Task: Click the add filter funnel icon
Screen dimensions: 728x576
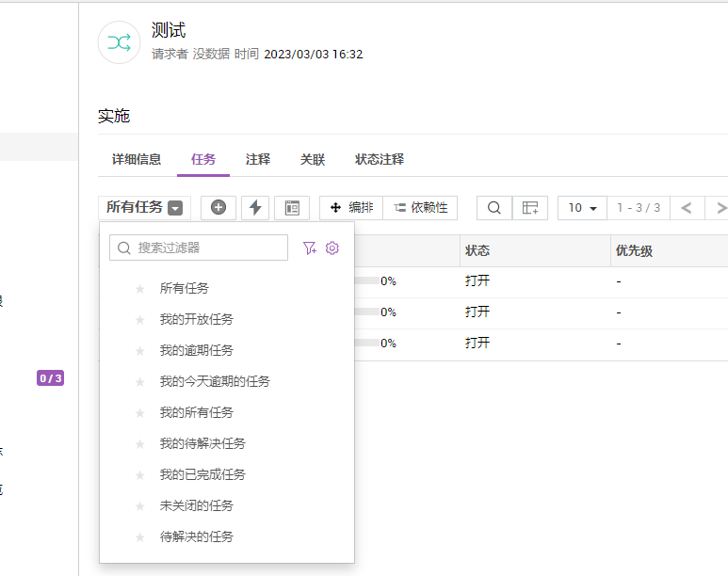Action: [x=309, y=248]
